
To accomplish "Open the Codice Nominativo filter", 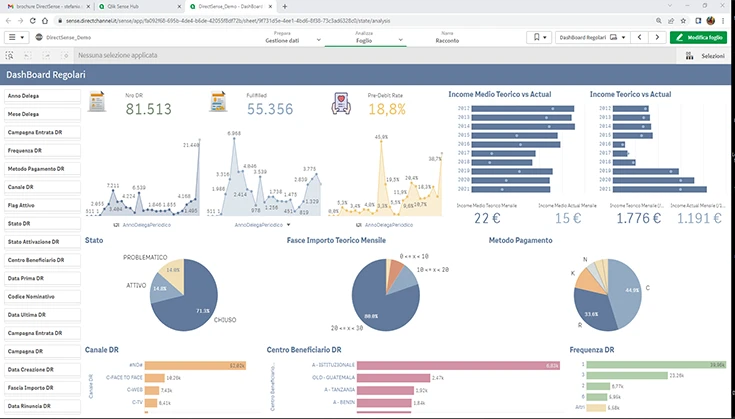I will (42, 297).
